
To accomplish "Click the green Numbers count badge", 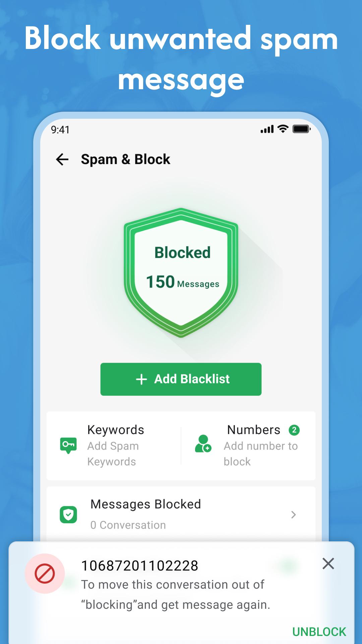I will tap(294, 430).
